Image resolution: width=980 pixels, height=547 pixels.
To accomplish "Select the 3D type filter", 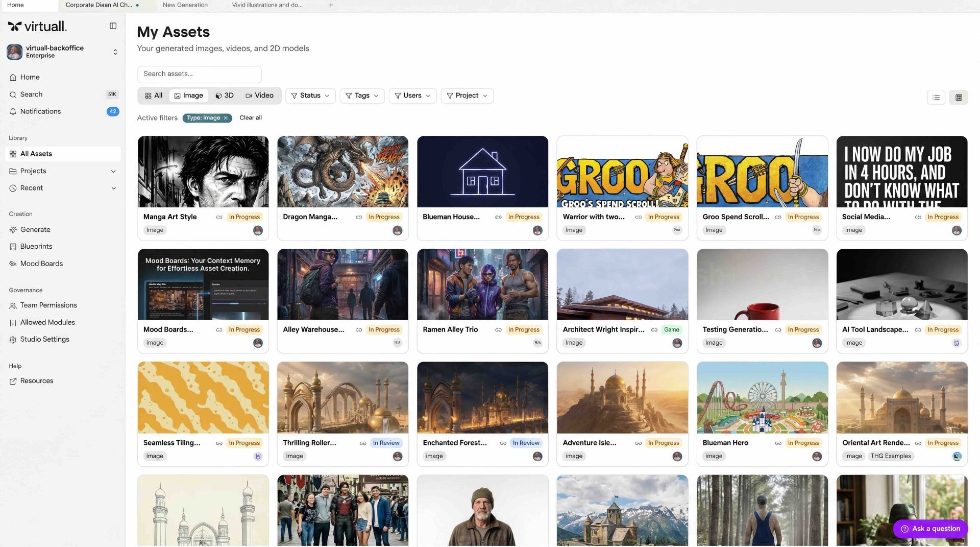I will click(x=225, y=96).
